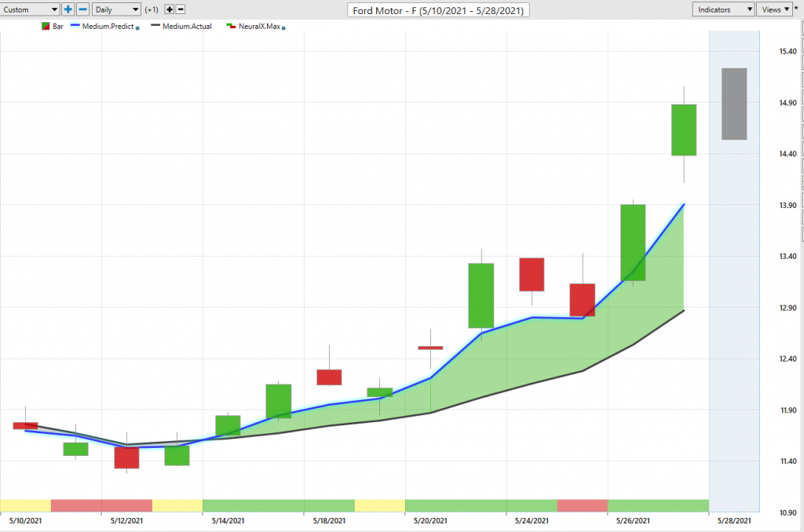Click the 5/14/2021 date axis label
804x532 pixels.
coord(228,521)
